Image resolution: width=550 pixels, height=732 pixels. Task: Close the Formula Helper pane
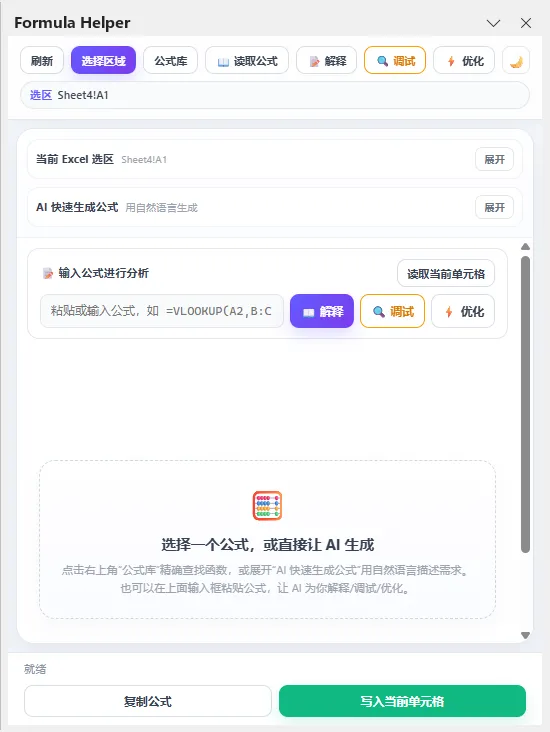526,23
